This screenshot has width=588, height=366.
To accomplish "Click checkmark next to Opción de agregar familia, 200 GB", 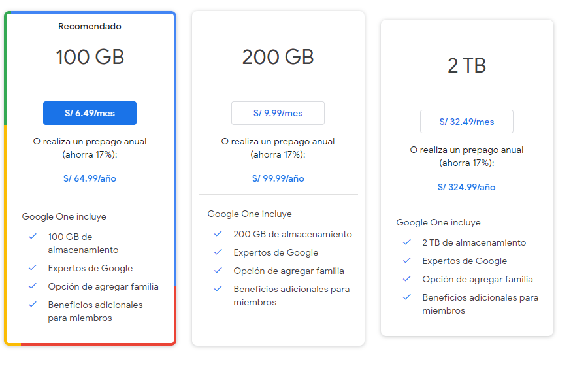I will click(218, 271).
